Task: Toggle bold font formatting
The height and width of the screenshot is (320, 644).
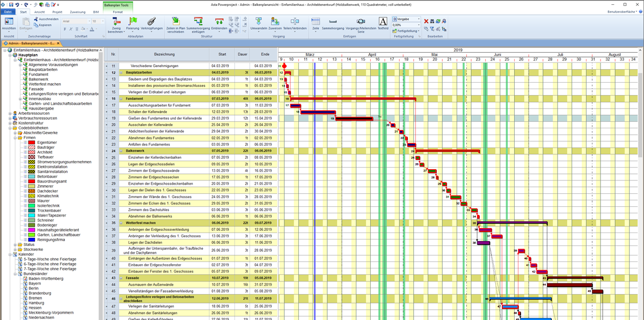Action: click(65, 29)
